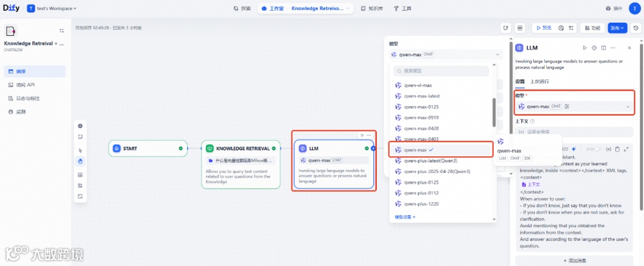Click the add block plus icon on canvas toolbar
The height and width of the screenshot is (266, 644).
[x=80, y=126]
